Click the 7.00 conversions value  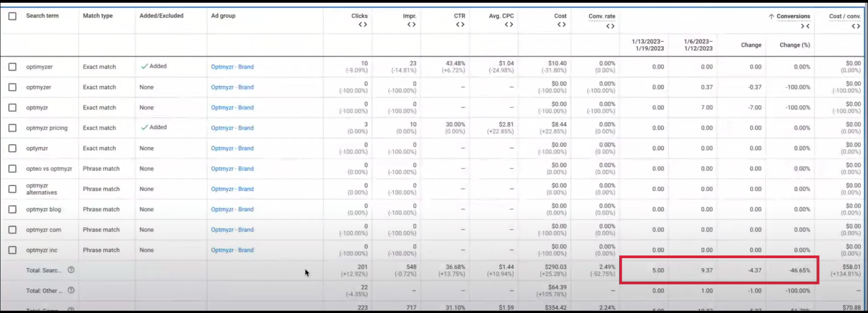(x=707, y=107)
